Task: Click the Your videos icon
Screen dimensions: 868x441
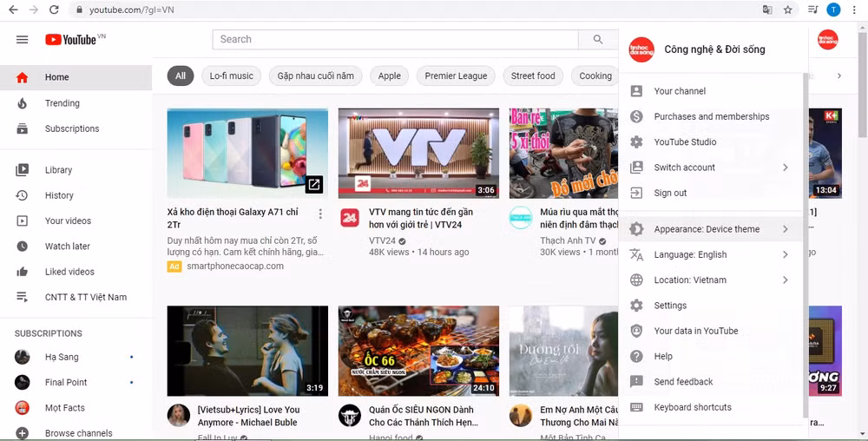Action: 23,220
